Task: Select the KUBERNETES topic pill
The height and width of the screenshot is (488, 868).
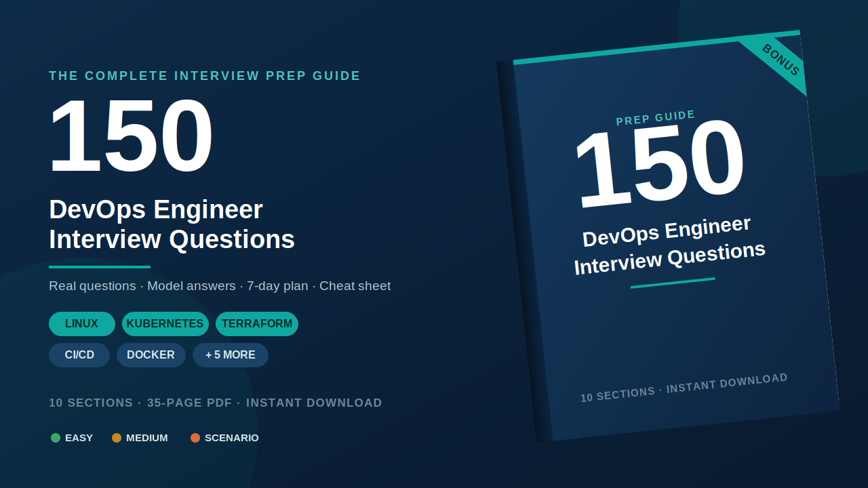Action: [165, 324]
